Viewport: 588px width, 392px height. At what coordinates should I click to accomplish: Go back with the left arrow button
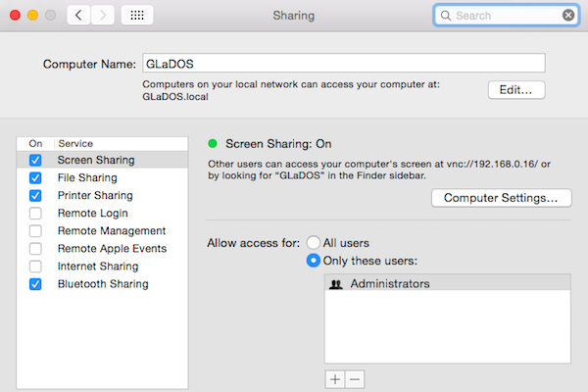click(78, 16)
